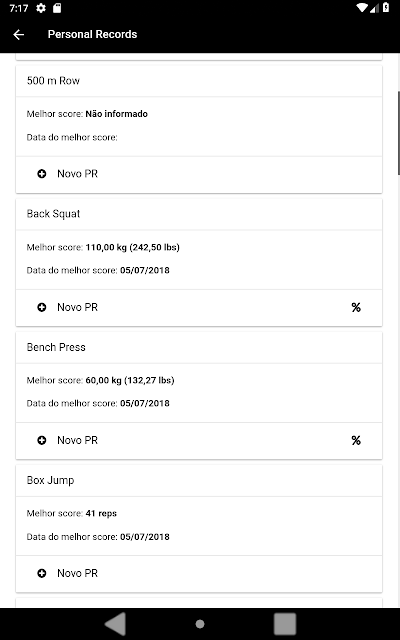
Task: Tap the plus icon under Bench Press
Action: point(42,440)
